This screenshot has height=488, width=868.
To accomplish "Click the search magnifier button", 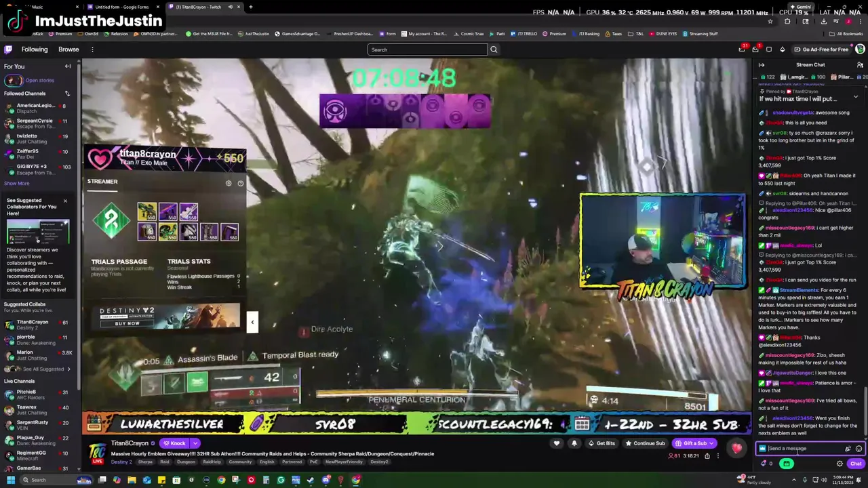I will [494, 49].
